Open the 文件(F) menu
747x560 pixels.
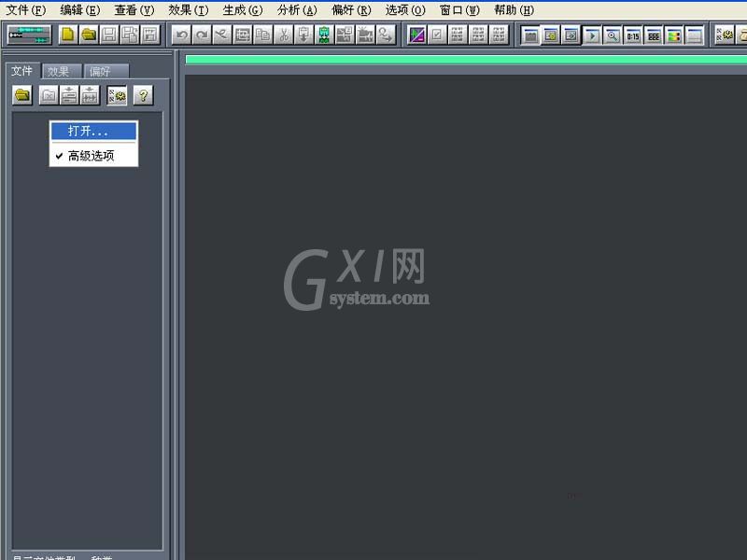(x=26, y=9)
